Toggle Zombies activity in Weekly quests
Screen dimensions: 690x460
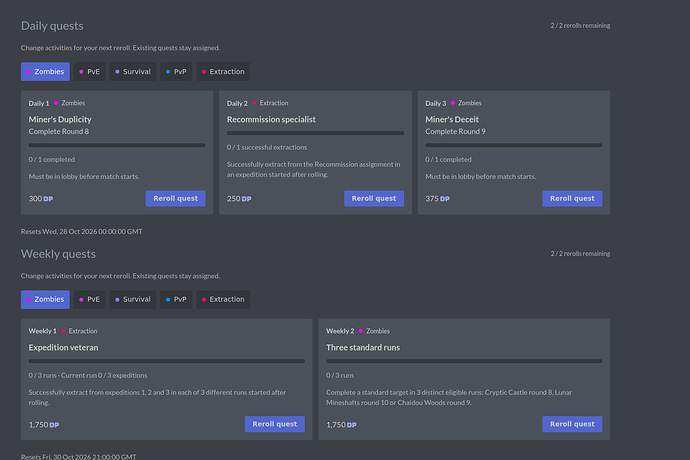point(45,299)
